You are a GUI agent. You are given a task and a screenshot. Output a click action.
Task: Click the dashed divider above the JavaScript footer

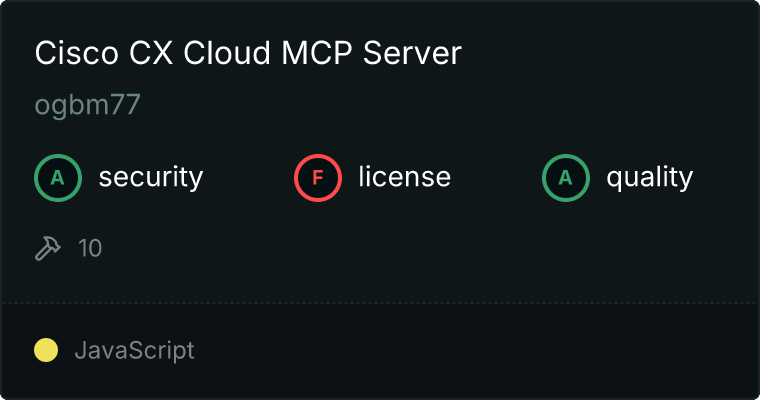(x=380, y=302)
